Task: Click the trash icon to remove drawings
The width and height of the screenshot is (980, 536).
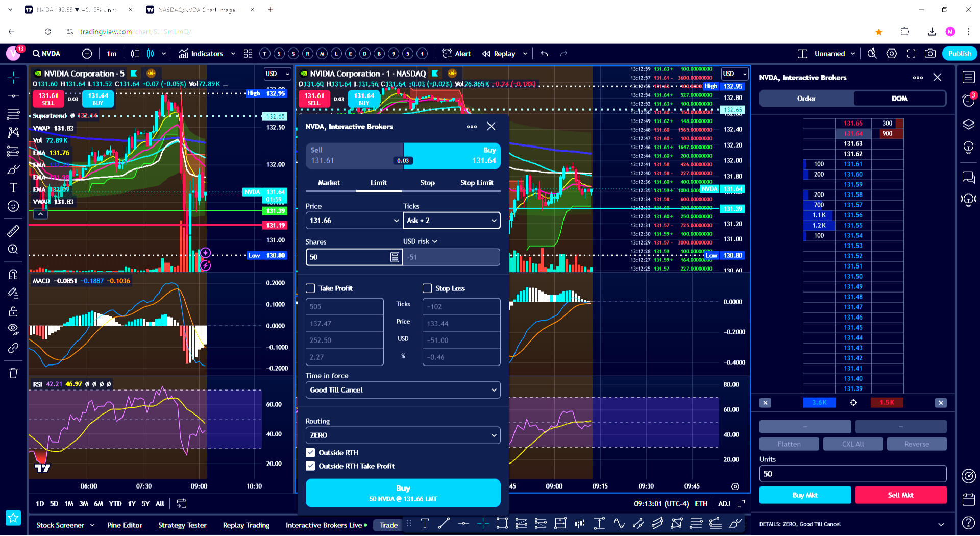Action: tap(13, 373)
